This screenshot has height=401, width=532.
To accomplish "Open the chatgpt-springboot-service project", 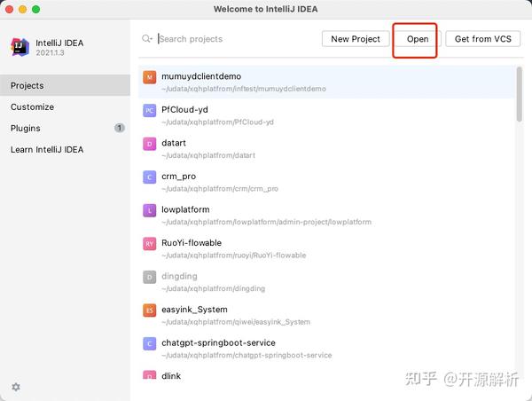I will click(218, 343).
